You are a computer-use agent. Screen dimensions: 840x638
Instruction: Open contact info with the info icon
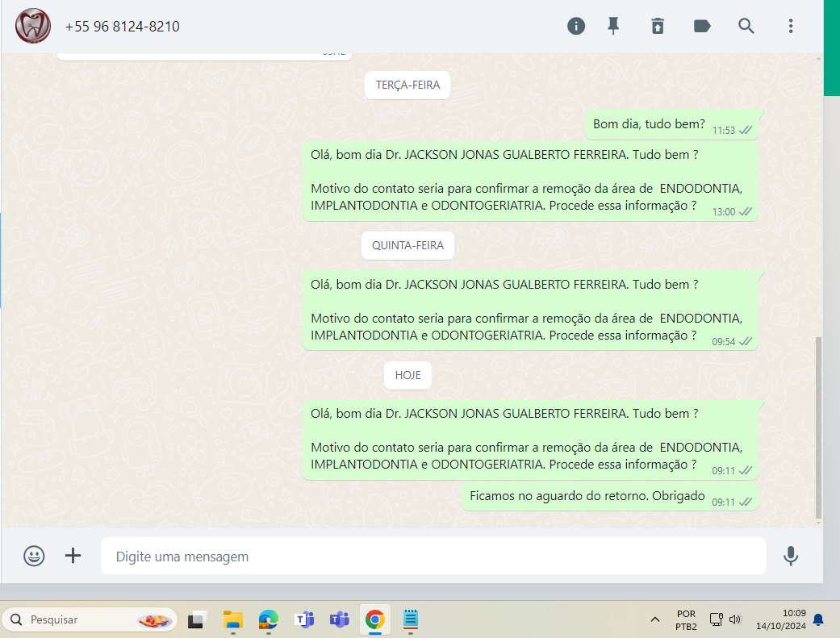click(576, 26)
